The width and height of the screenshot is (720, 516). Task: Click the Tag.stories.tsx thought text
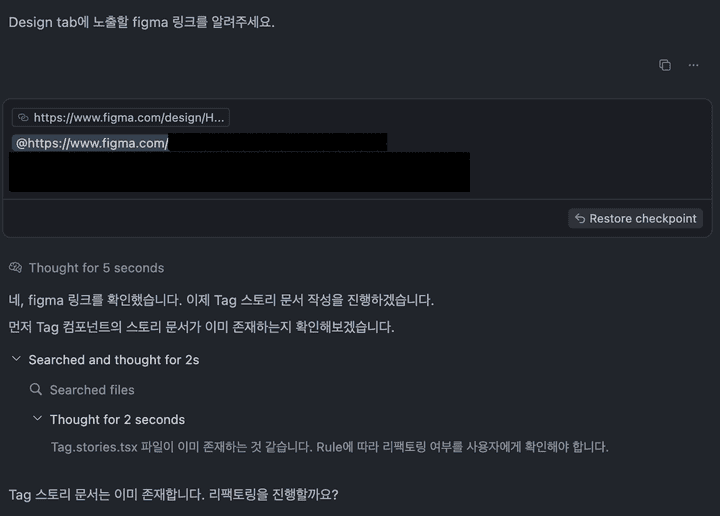pos(330,447)
